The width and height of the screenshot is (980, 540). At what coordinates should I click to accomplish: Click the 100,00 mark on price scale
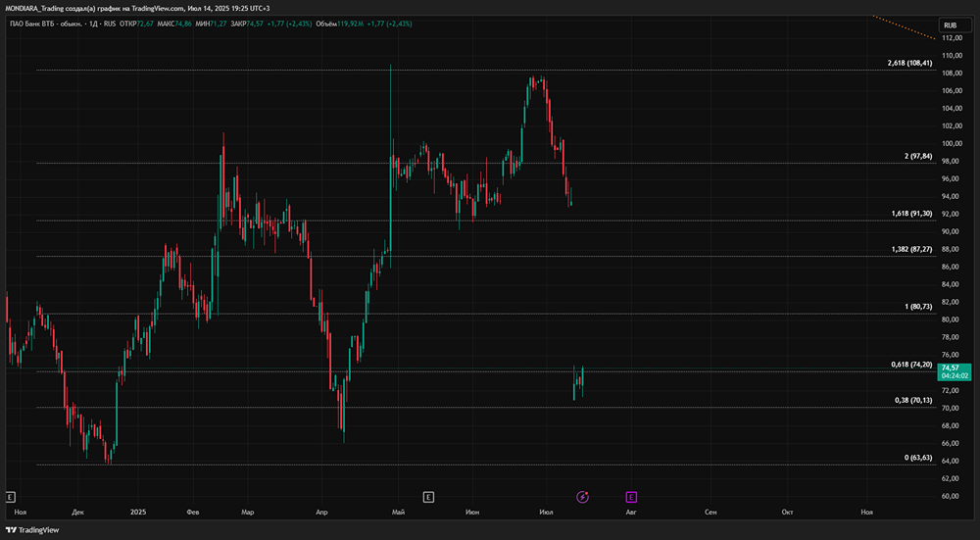(953, 144)
